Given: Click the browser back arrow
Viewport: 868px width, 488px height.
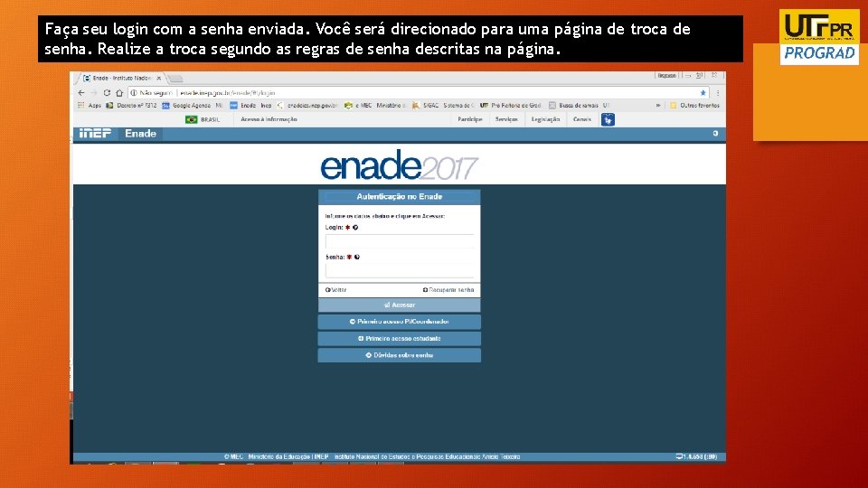Looking at the screenshot, I should [x=81, y=93].
